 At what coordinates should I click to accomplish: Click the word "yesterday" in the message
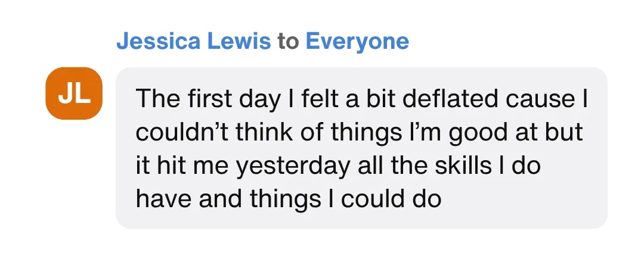point(292,166)
